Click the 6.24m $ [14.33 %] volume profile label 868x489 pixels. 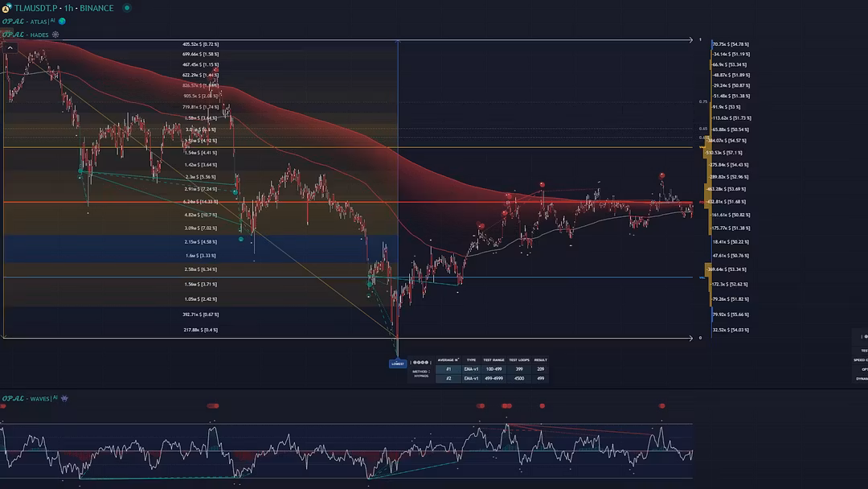200,202
